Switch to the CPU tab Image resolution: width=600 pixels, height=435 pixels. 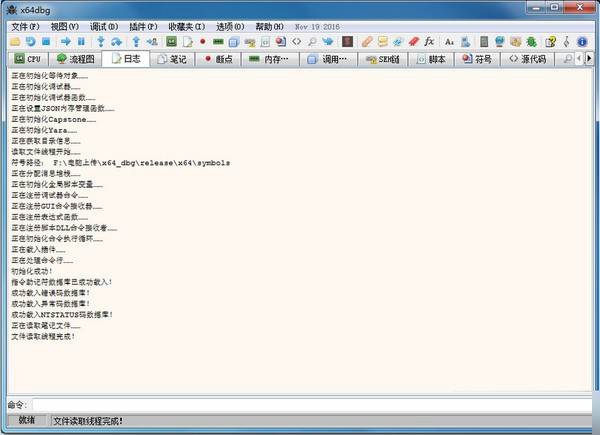pos(27,60)
